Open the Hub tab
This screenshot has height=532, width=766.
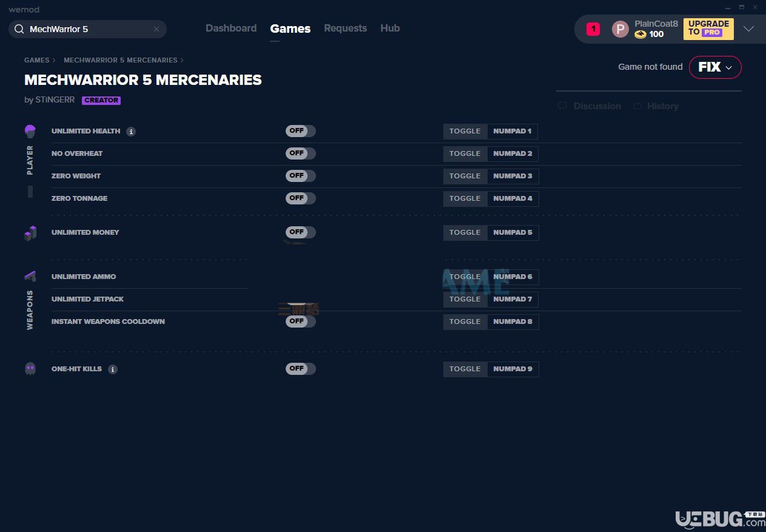click(x=390, y=28)
